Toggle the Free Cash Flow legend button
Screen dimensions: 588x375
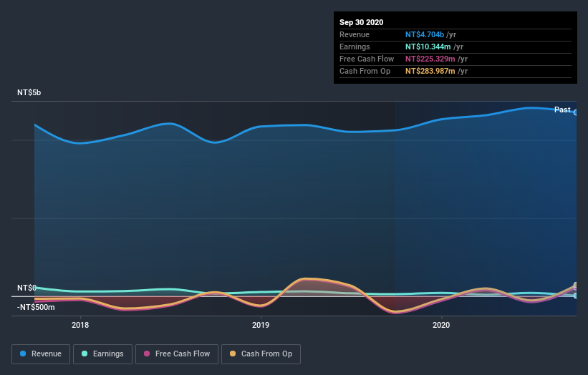pos(177,354)
